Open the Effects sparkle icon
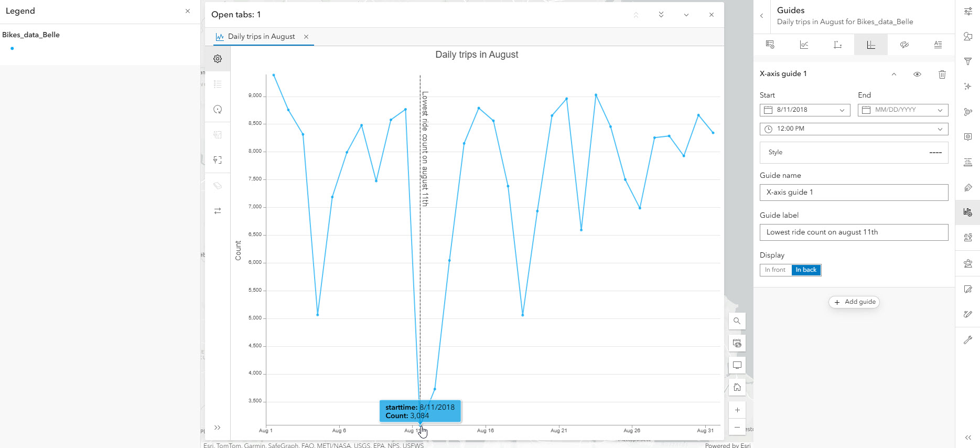Image resolution: width=980 pixels, height=448 pixels. point(968,87)
